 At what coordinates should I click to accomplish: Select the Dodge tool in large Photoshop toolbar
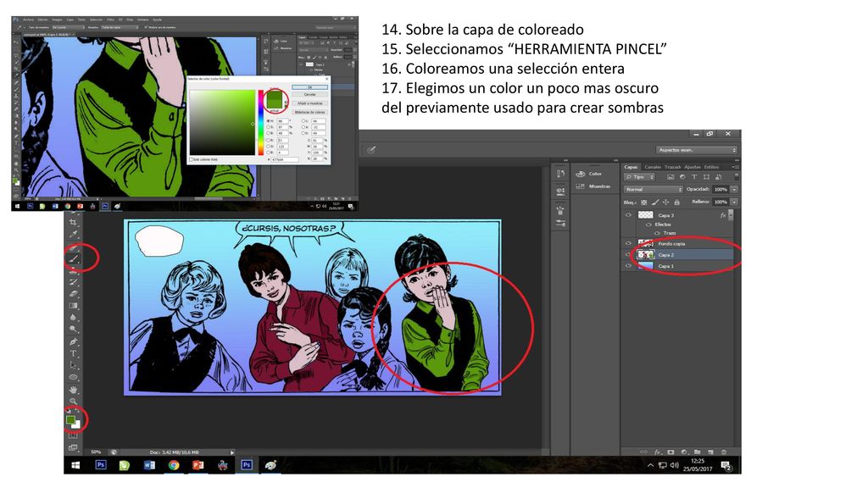[73, 330]
